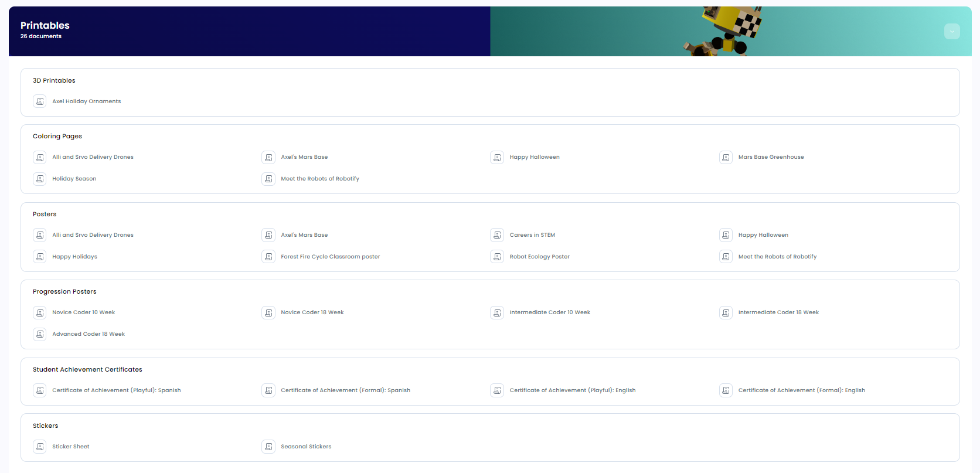980x473 pixels.
Task: Click the document icon beside Seasonal Stickers
Action: click(268, 447)
